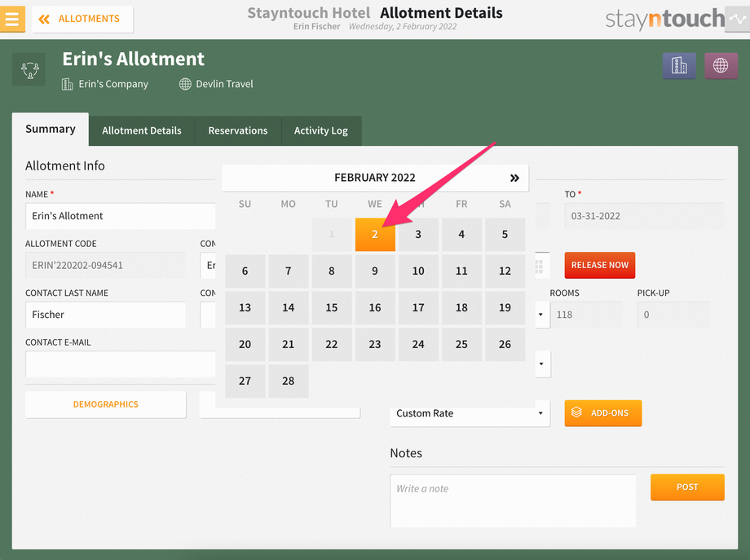This screenshot has height=560, width=750.
Task: Click the Add-Ons button
Action: click(x=603, y=413)
